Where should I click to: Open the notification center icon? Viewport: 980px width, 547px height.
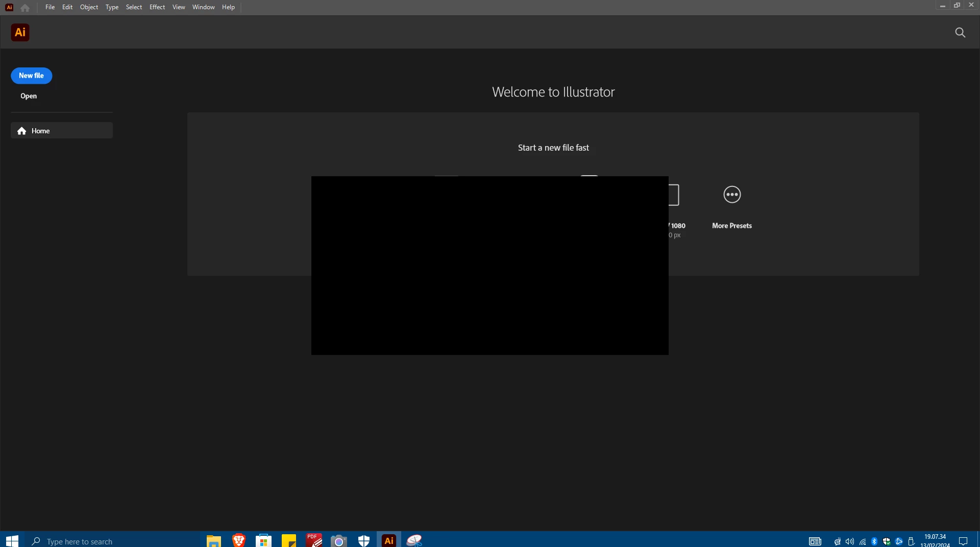[963, 541]
